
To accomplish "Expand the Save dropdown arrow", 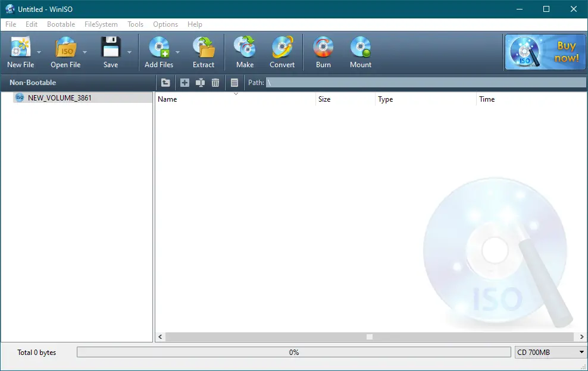I will [129, 52].
